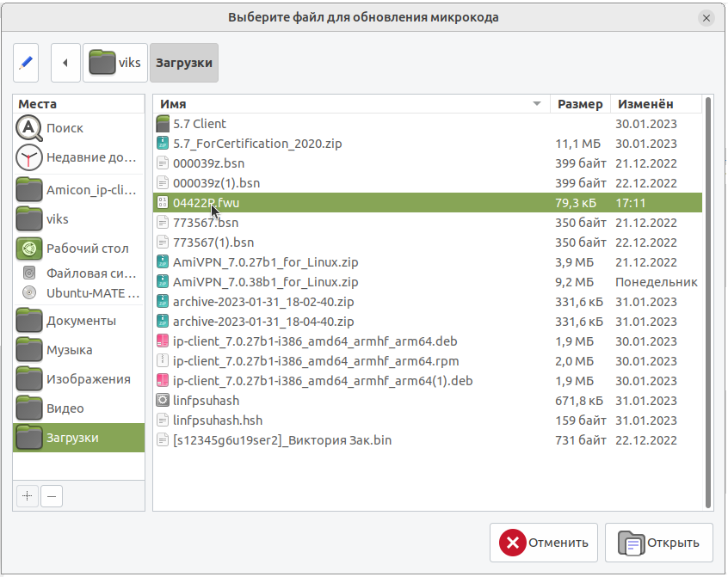
Task: Click the Открыть button
Action: pyautogui.click(x=658, y=543)
